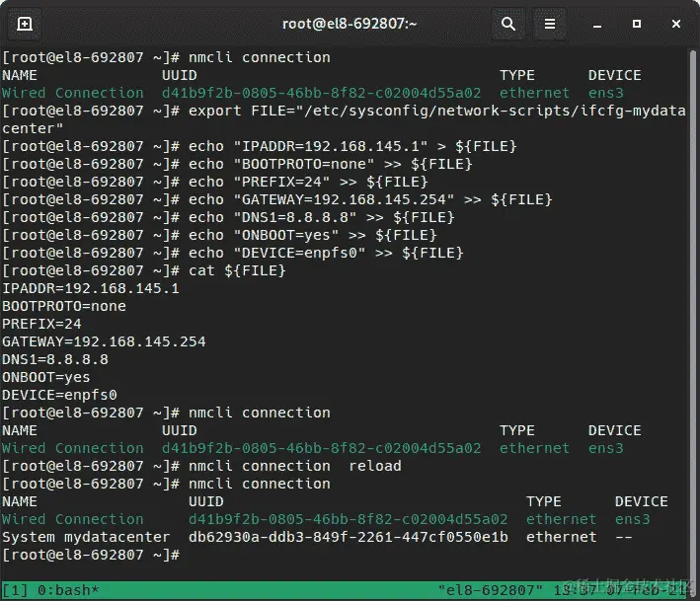700x601 pixels.
Task: Click the echo "ONBOOT=yes" command
Action: point(313,235)
